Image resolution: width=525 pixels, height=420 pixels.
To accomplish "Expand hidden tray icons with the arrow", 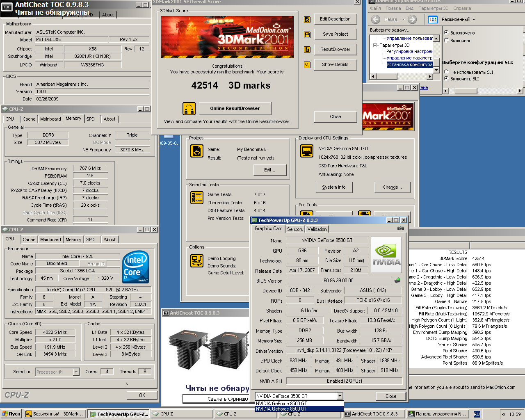I will pyautogui.click(x=504, y=414).
